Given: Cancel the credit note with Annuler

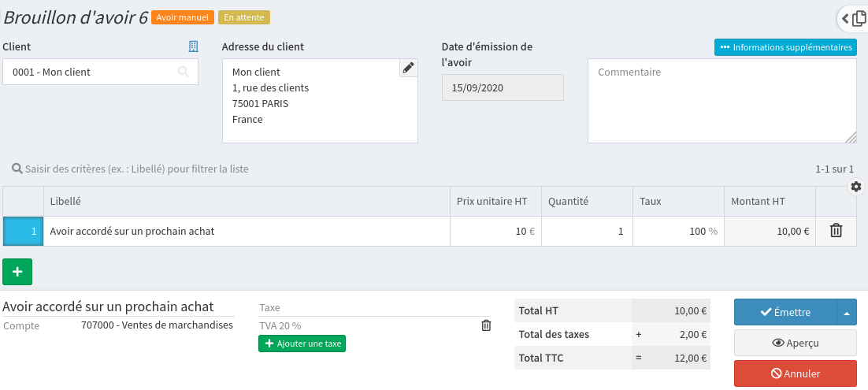Looking at the screenshot, I should (795, 373).
